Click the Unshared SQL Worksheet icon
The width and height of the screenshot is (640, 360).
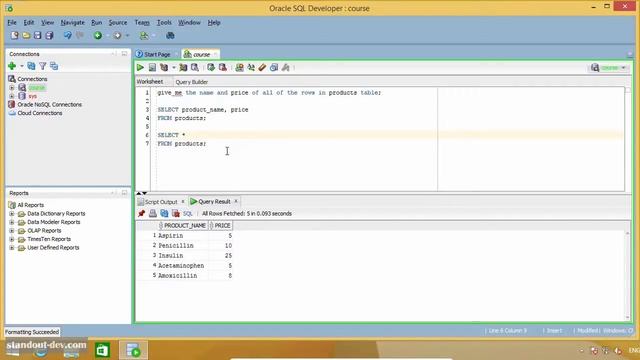click(x=240, y=67)
